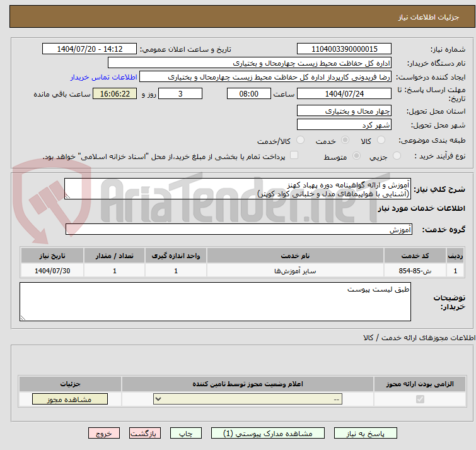Select the 'خدمت' radio option
Image resolution: width=476 pixels, height=450 pixels.
[x=345, y=140]
